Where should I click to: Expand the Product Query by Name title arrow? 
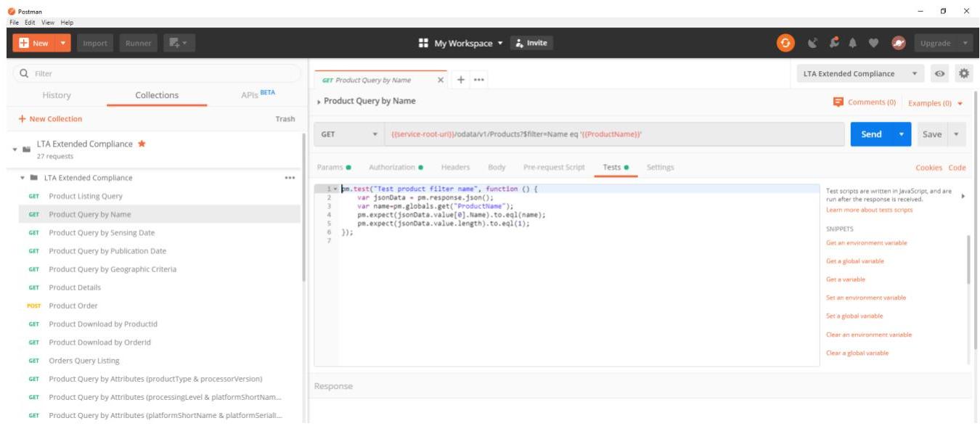(x=319, y=102)
